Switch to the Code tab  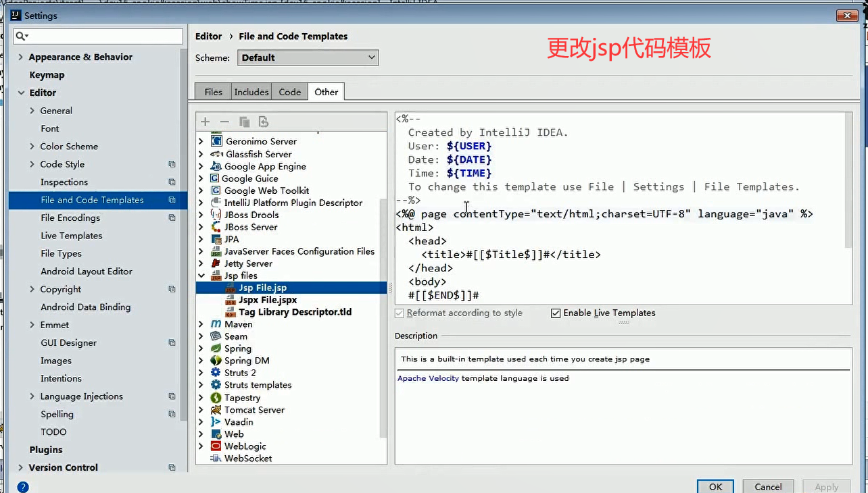pyautogui.click(x=290, y=92)
